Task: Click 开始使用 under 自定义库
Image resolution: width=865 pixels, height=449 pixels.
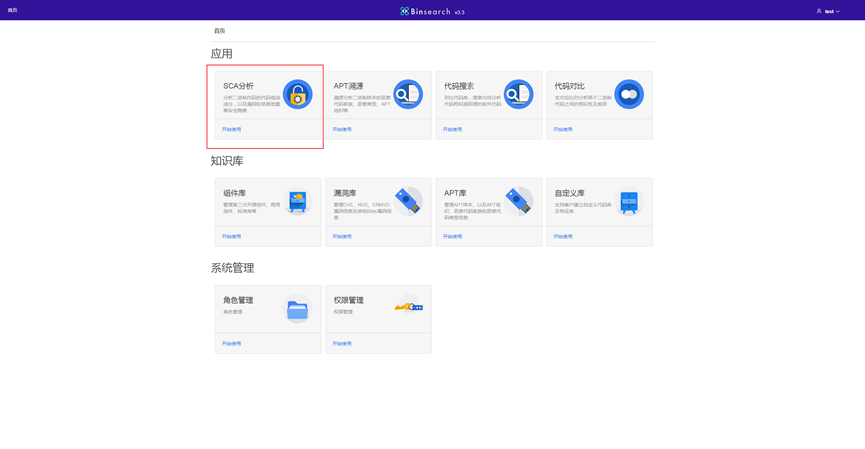Action: (x=563, y=237)
